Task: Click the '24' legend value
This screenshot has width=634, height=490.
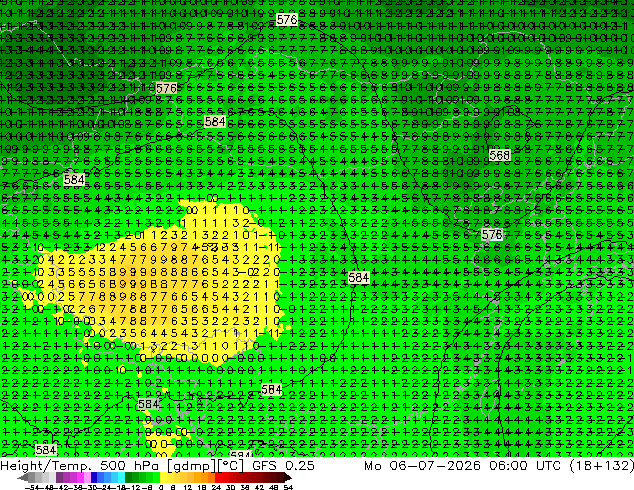Action: (x=216, y=487)
